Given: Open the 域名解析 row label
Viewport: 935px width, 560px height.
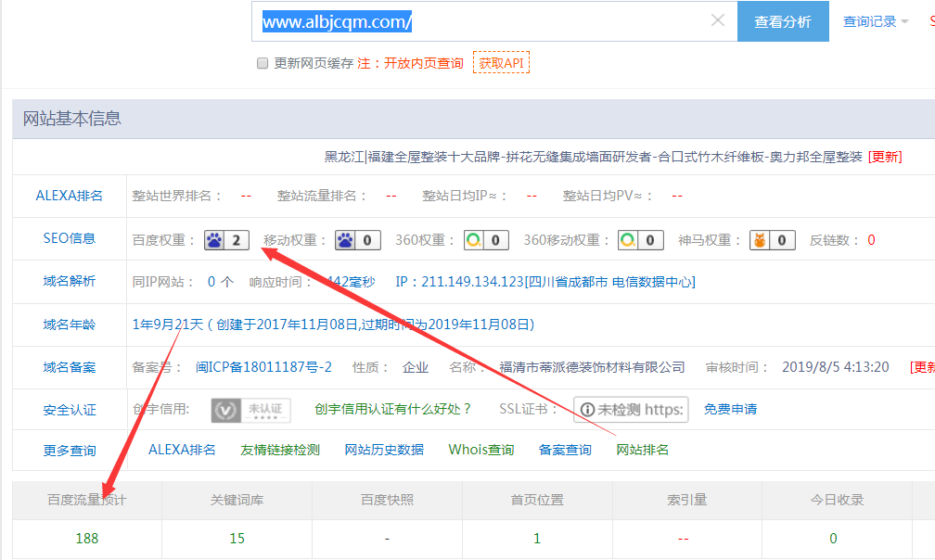Looking at the screenshot, I should [x=70, y=281].
